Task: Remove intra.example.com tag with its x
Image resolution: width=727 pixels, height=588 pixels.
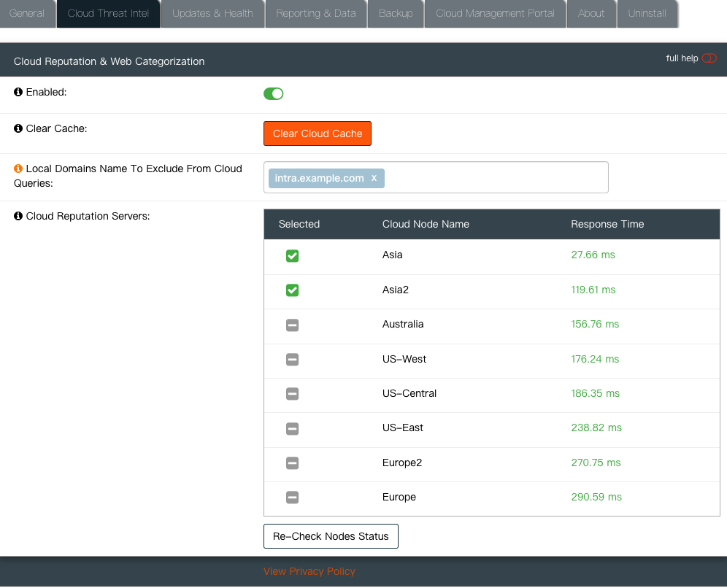Action: pyautogui.click(x=374, y=178)
